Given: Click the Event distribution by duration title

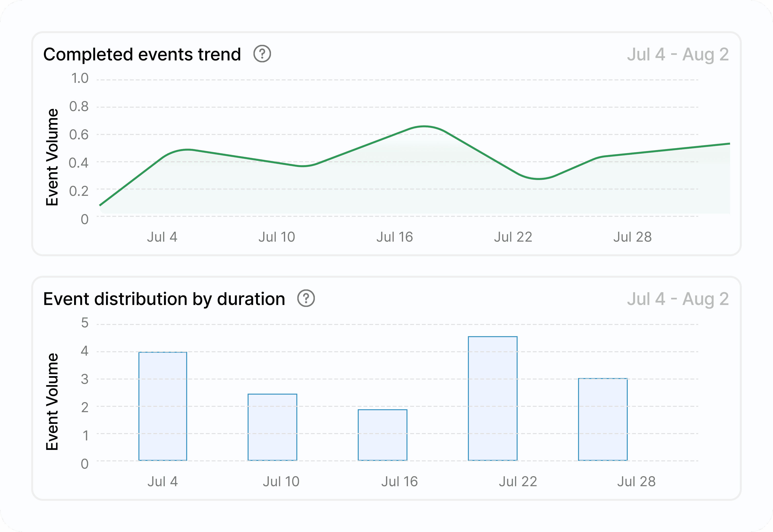Looking at the screenshot, I should (164, 299).
